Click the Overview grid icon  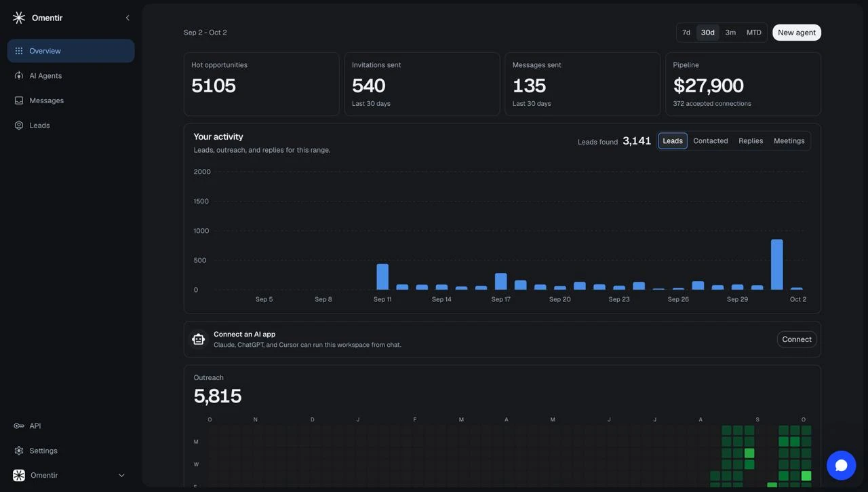[19, 51]
